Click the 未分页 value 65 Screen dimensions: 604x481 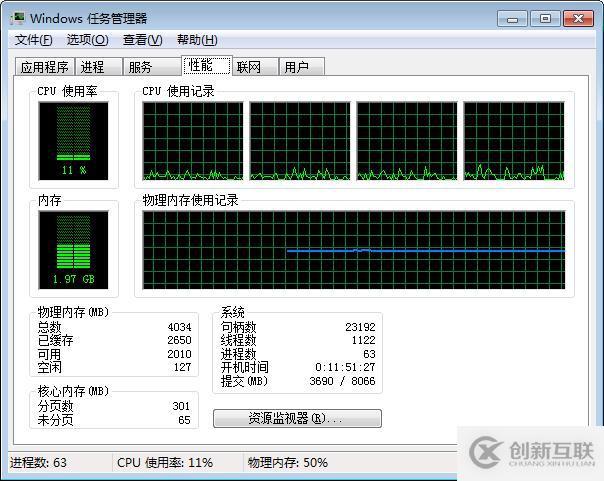pyautogui.click(x=184, y=420)
